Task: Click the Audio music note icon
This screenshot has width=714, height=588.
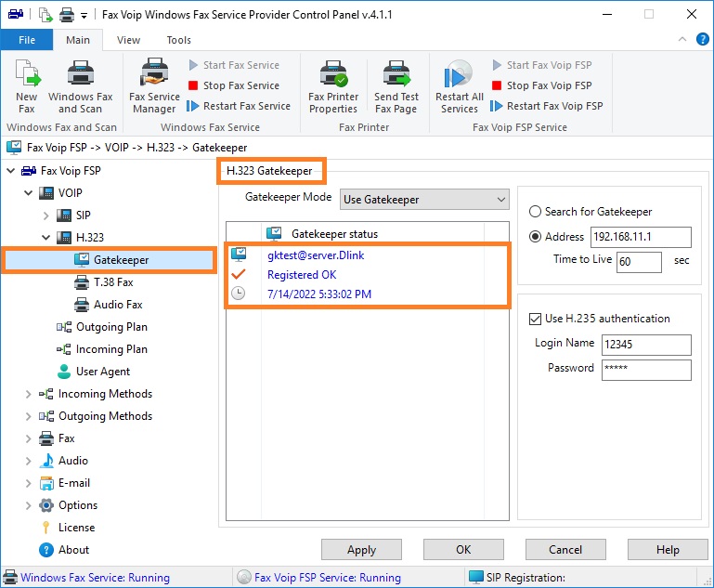Action: coord(46,461)
